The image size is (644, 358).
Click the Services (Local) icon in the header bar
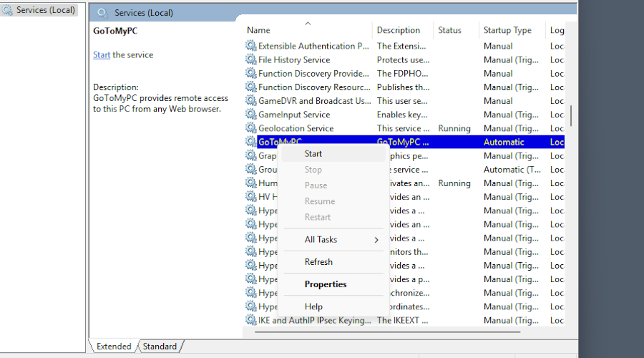pos(102,13)
